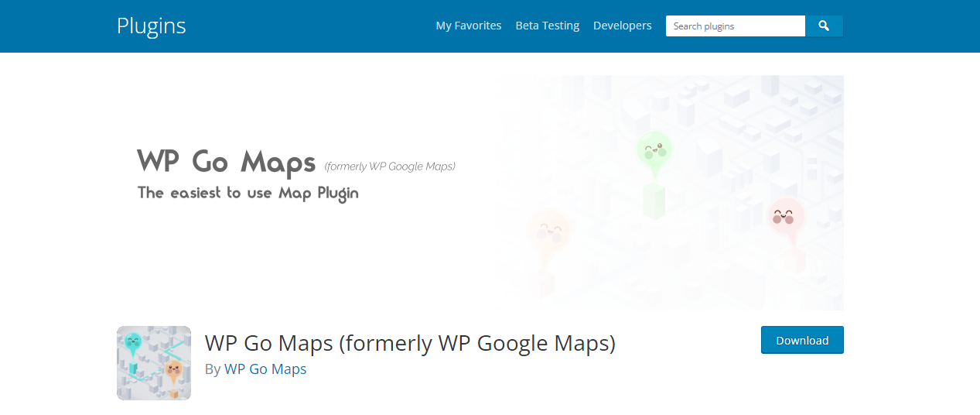This screenshot has height=415, width=980.
Task: Click the Plugins header title
Action: 152,26
